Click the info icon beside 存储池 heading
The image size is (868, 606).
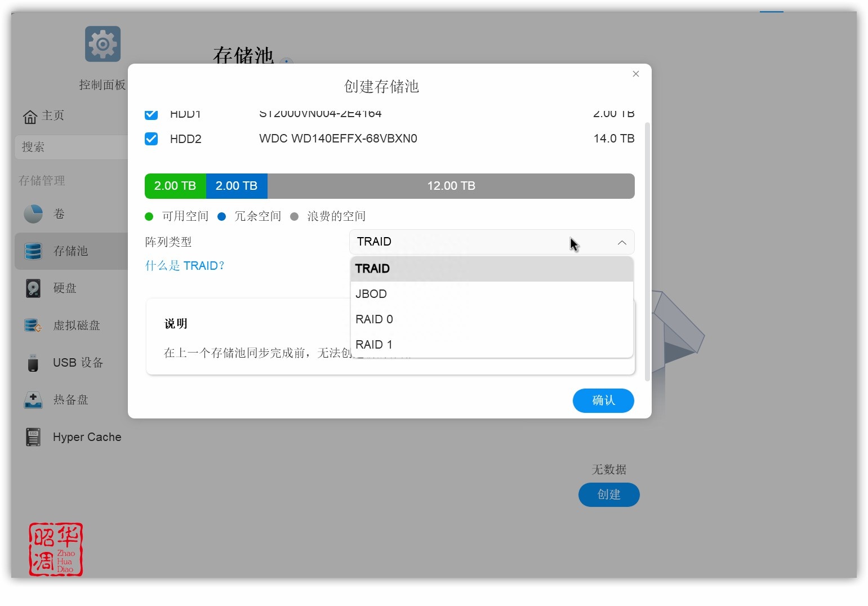tap(287, 62)
